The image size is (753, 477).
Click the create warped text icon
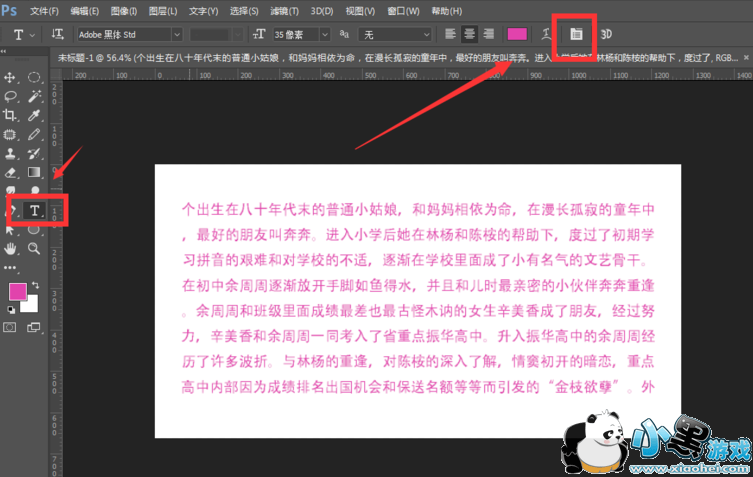click(x=546, y=34)
